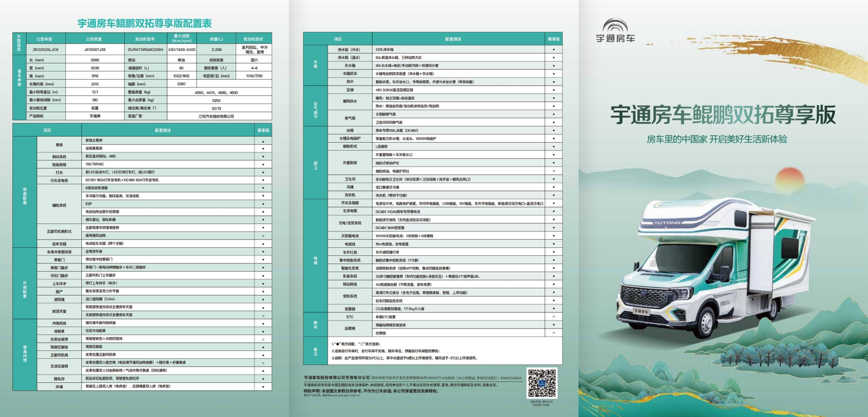Click displacement value 2.296
868x417 pixels.
(x=216, y=49)
